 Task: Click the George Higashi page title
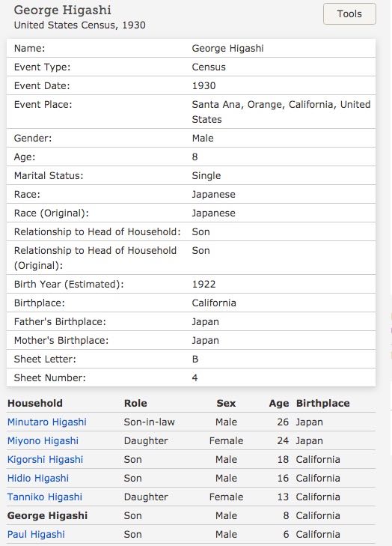63,10
